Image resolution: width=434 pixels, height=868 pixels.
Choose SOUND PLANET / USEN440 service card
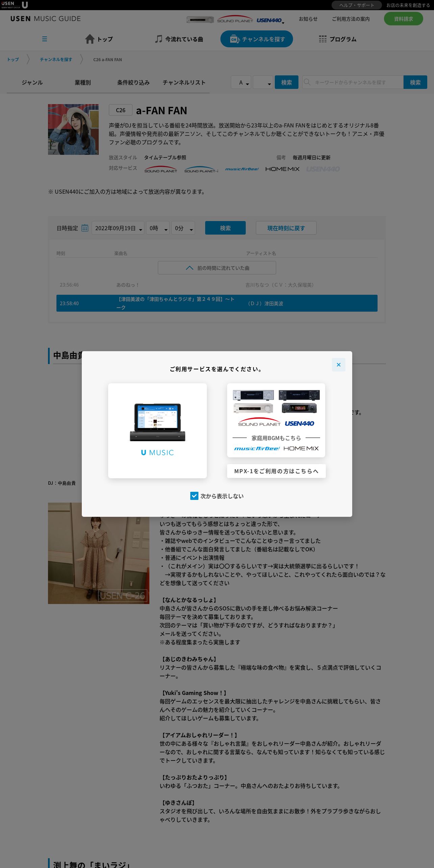tap(276, 420)
